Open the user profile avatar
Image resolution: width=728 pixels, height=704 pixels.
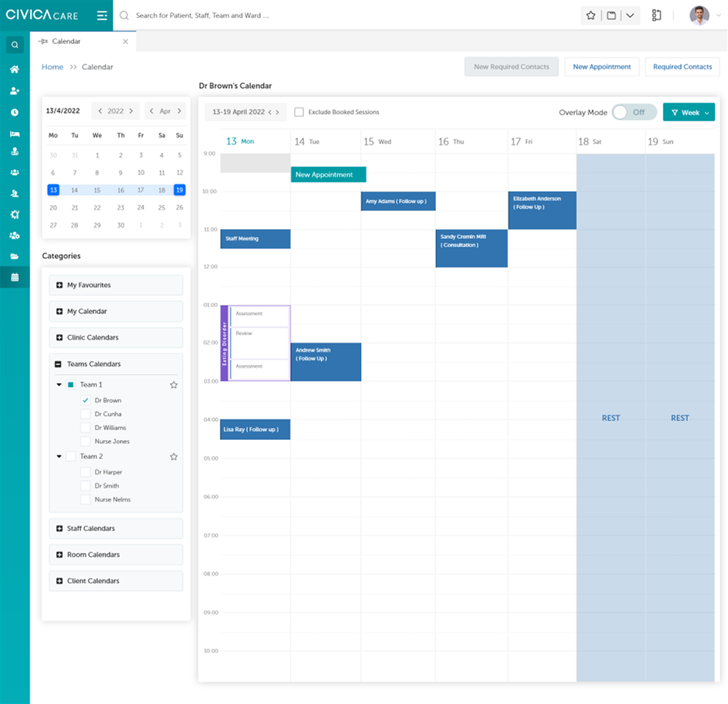[699, 15]
